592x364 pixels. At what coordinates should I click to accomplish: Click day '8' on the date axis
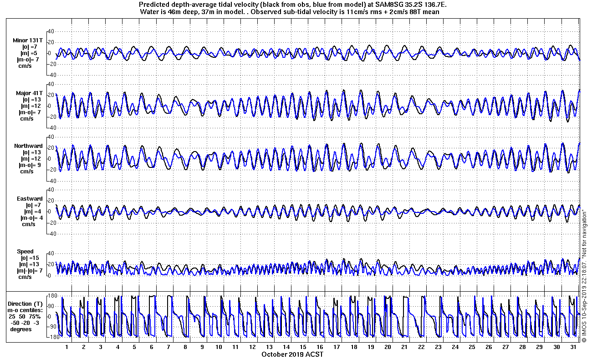(x=185, y=347)
